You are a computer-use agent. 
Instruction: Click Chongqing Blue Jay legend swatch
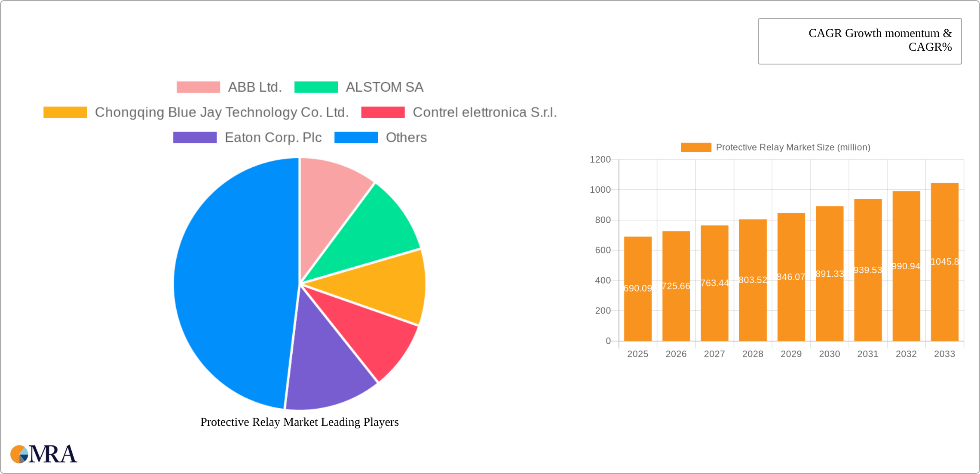click(65, 112)
